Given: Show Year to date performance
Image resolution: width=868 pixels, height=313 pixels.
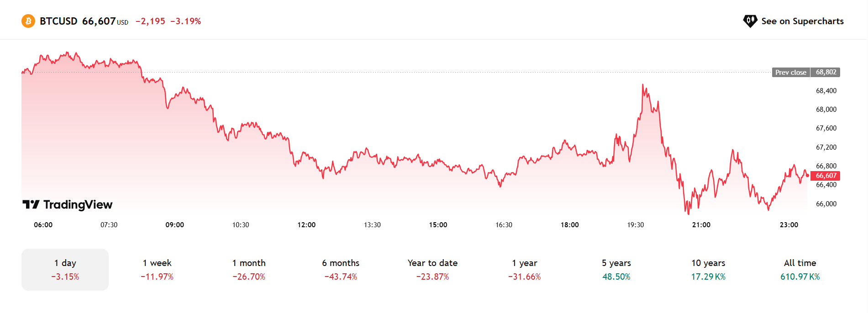Looking at the screenshot, I should (x=432, y=269).
